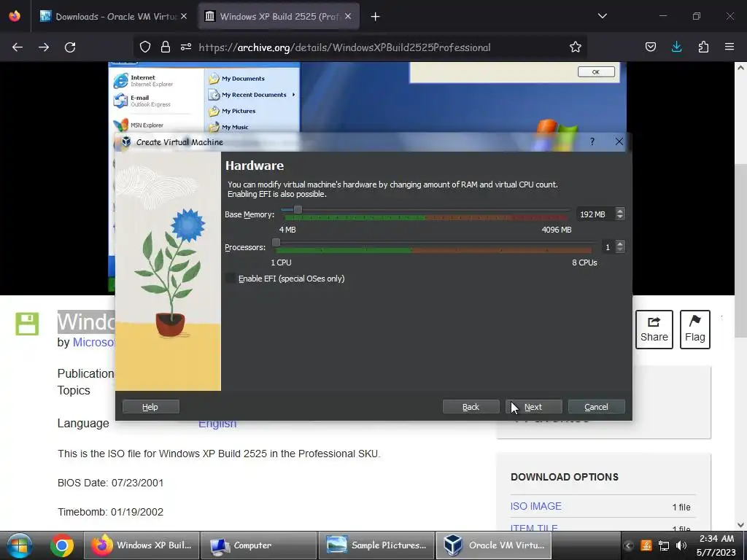Click the DOWNLOAD OPTIONS heading
This screenshot has height=560, width=747.
click(565, 477)
